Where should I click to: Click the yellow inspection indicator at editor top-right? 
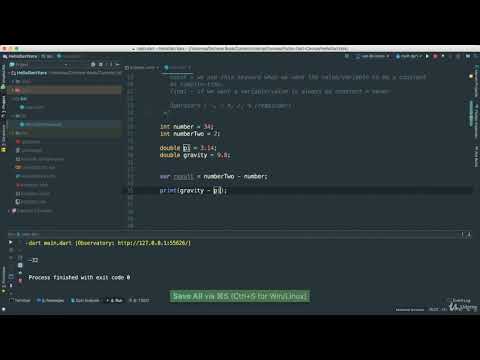pyautogui.click(x=471, y=76)
